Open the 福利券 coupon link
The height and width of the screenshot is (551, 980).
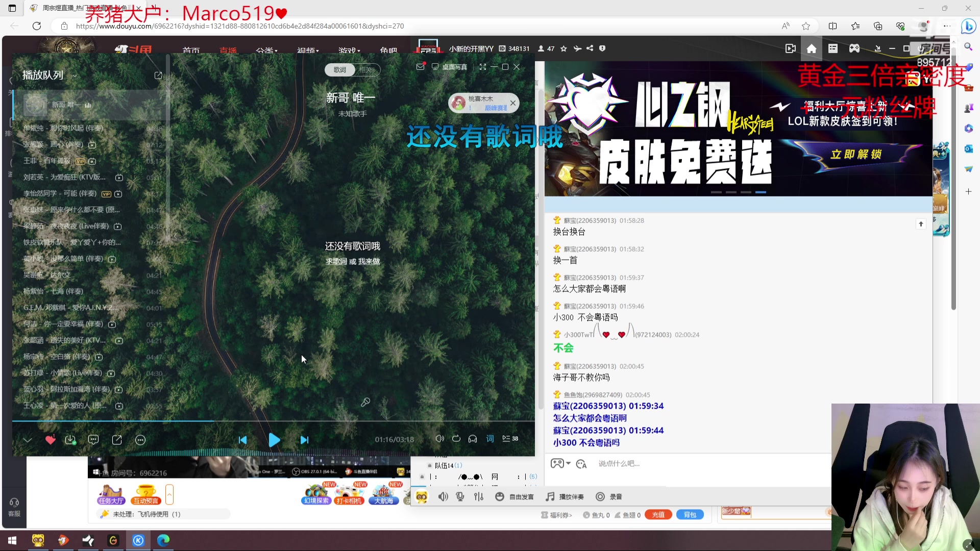click(x=557, y=515)
